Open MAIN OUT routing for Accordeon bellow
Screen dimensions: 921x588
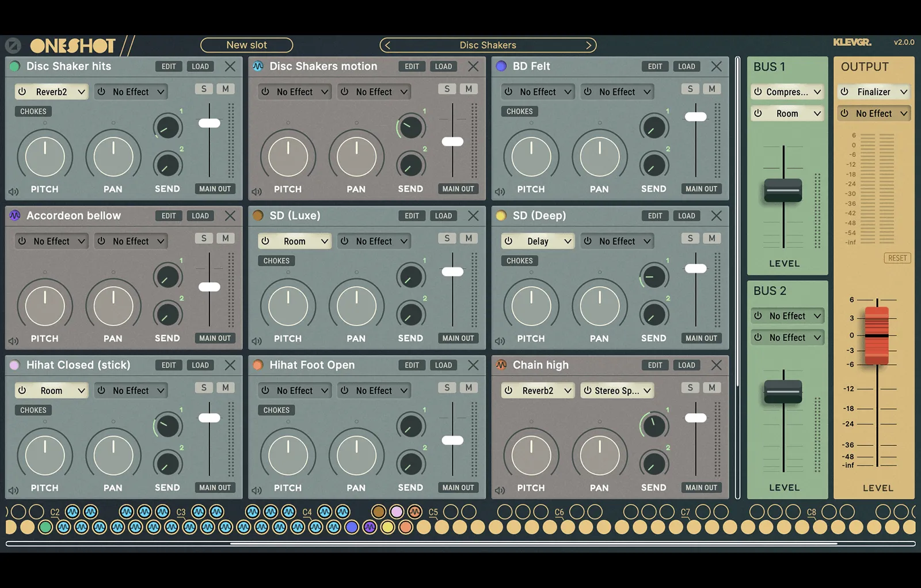point(215,338)
